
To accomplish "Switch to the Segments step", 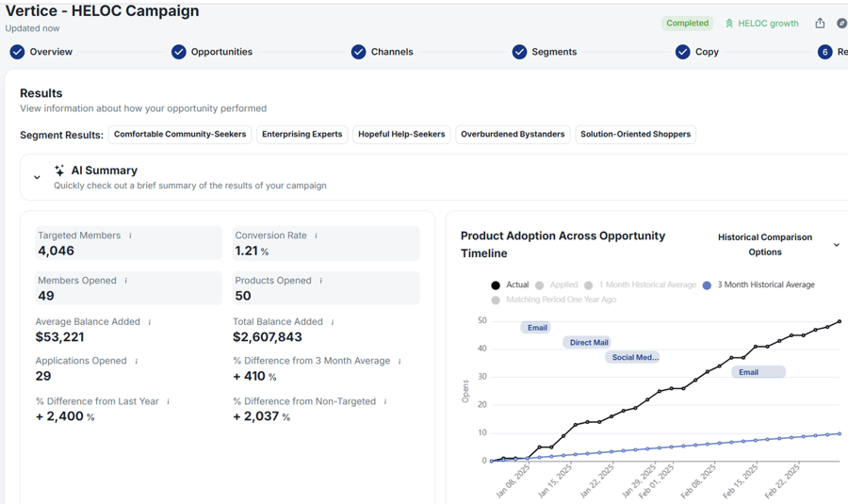I will (553, 52).
